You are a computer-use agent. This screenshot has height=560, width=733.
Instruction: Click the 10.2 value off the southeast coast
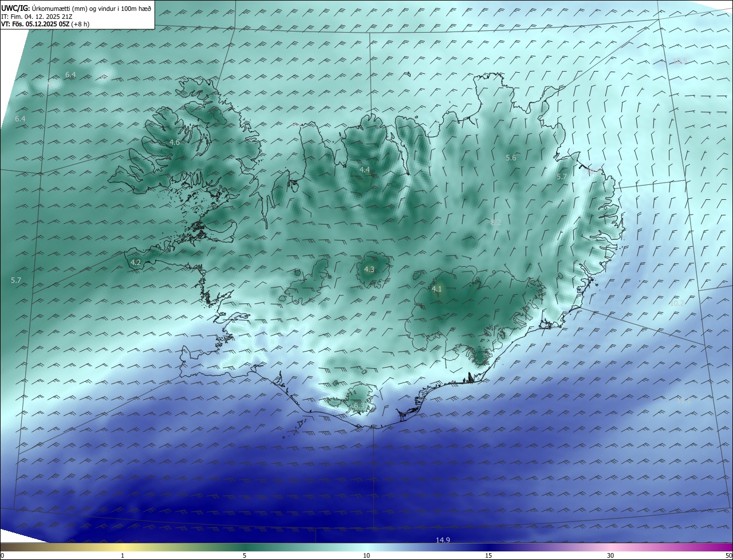677,303
